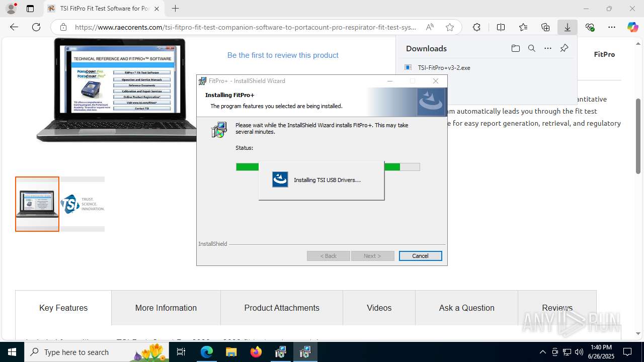Open the Ask a Question tab
The image size is (644, 362).
pos(467,308)
